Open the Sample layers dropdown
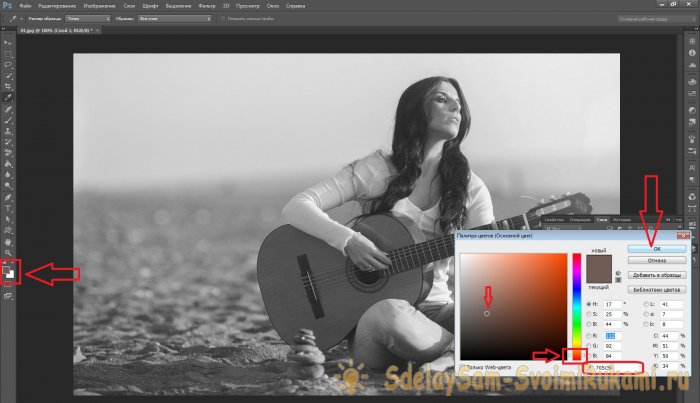Screen dimensions: 700x403 [175, 19]
